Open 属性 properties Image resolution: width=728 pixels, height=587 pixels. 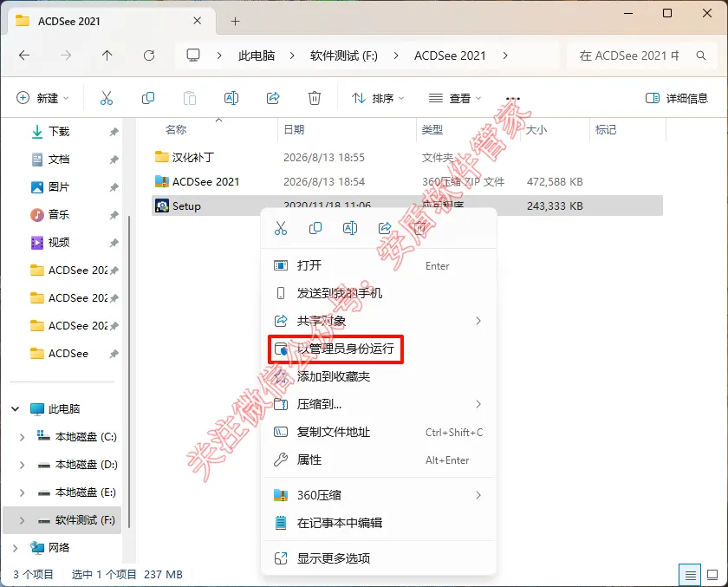pyautogui.click(x=379, y=460)
